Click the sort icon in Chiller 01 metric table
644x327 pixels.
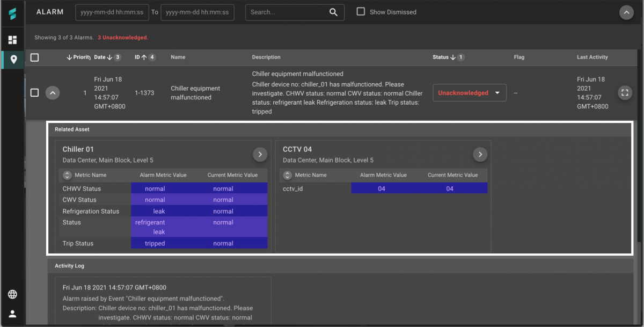click(67, 175)
